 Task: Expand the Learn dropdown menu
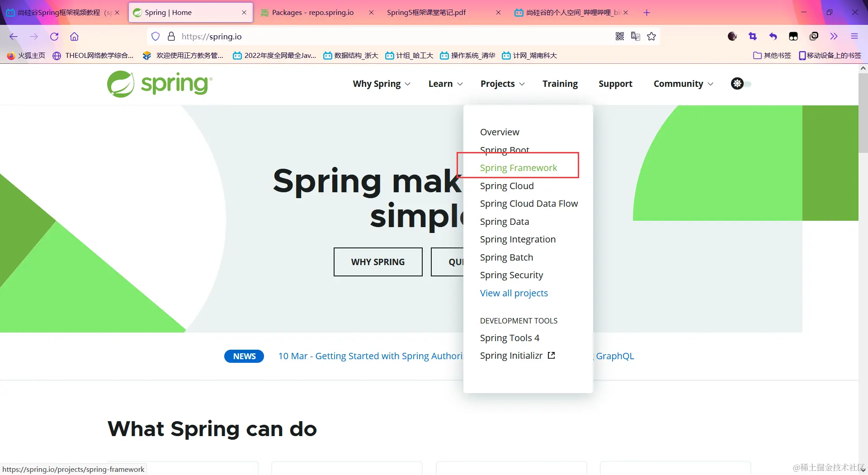coord(445,84)
